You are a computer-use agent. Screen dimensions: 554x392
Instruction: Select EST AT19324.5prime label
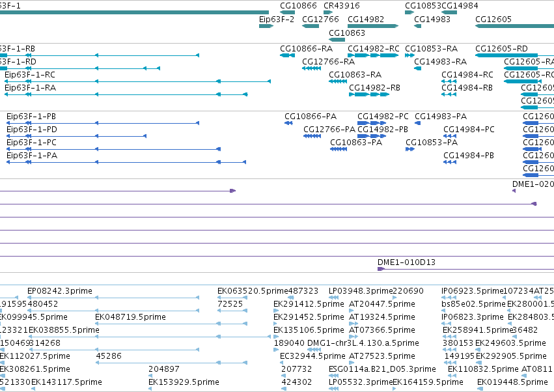click(x=382, y=317)
